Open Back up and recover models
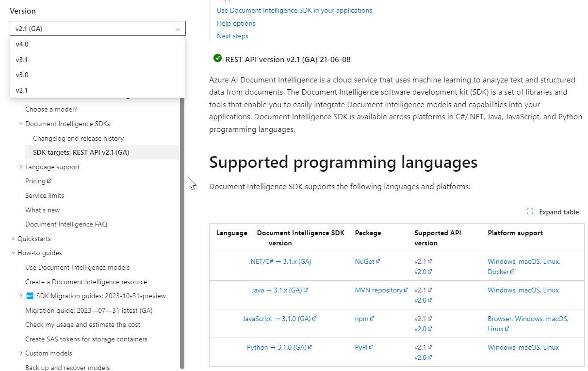Viewport: 588px width, 371px height. point(67,368)
